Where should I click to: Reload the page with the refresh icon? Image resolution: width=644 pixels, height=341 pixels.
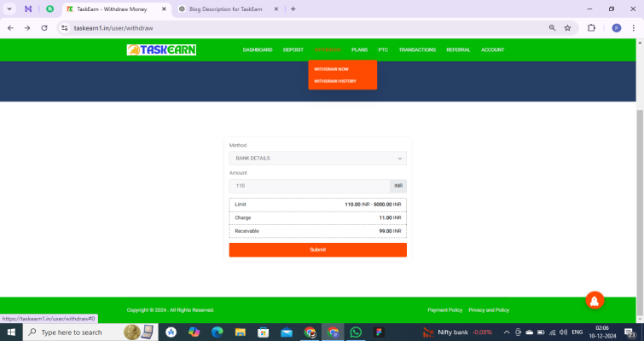45,27
